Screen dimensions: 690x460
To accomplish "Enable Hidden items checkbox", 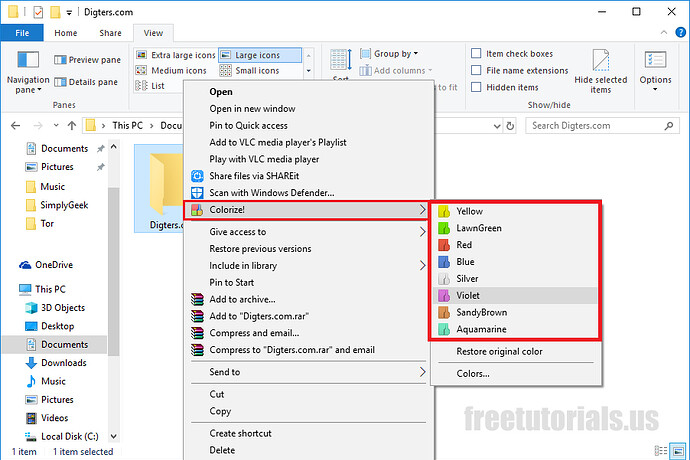I will point(476,87).
